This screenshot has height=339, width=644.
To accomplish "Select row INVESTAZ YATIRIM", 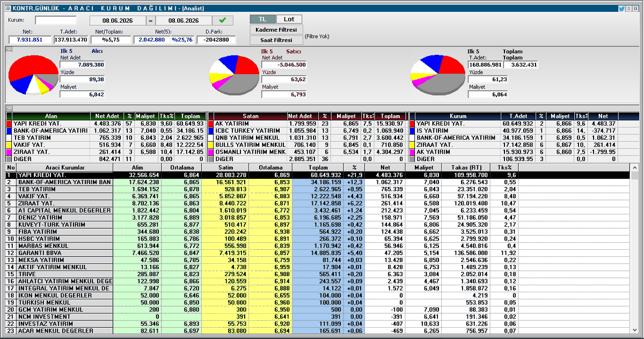I will (x=318, y=323).
